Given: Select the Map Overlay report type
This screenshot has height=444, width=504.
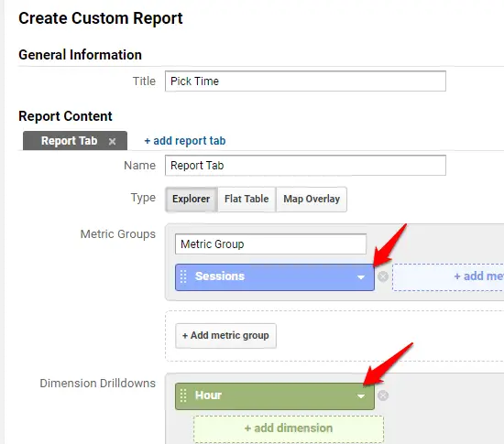Looking at the screenshot, I should pyautogui.click(x=312, y=199).
